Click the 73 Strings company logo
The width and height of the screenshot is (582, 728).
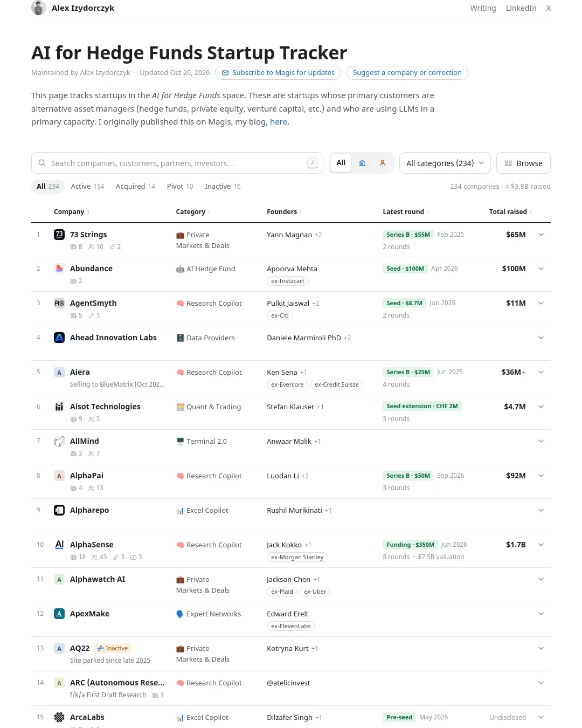click(x=59, y=235)
